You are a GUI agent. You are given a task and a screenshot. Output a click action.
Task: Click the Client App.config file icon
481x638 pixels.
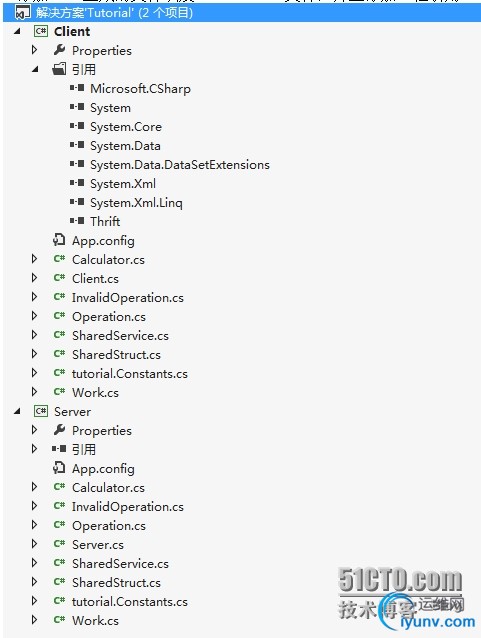59,240
